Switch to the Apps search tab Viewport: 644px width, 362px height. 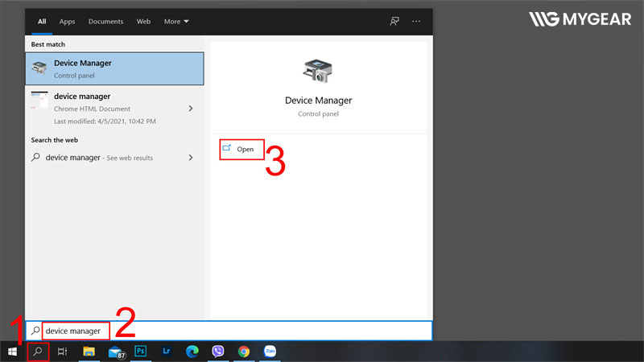click(x=67, y=21)
